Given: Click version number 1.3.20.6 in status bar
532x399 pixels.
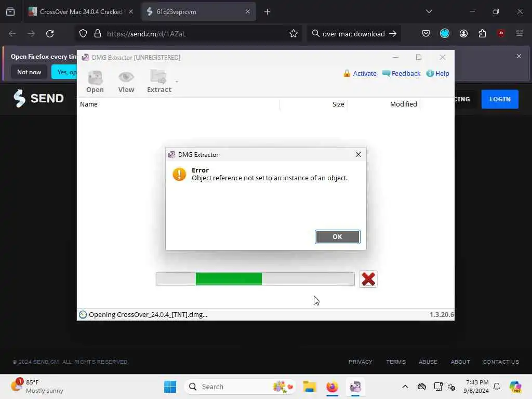Looking at the screenshot, I should [x=442, y=314].
